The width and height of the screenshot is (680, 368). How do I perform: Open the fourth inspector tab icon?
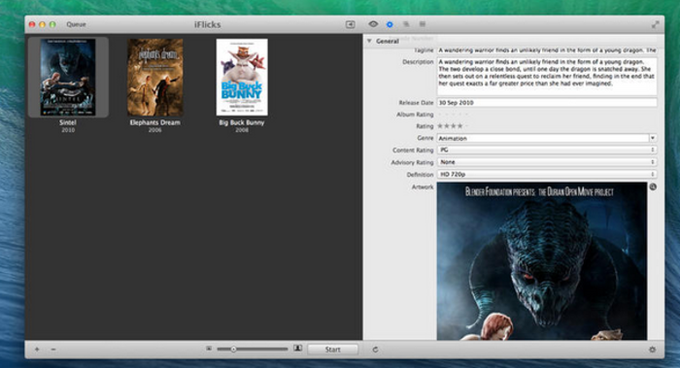pyautogui.click(x=422, y=24)
